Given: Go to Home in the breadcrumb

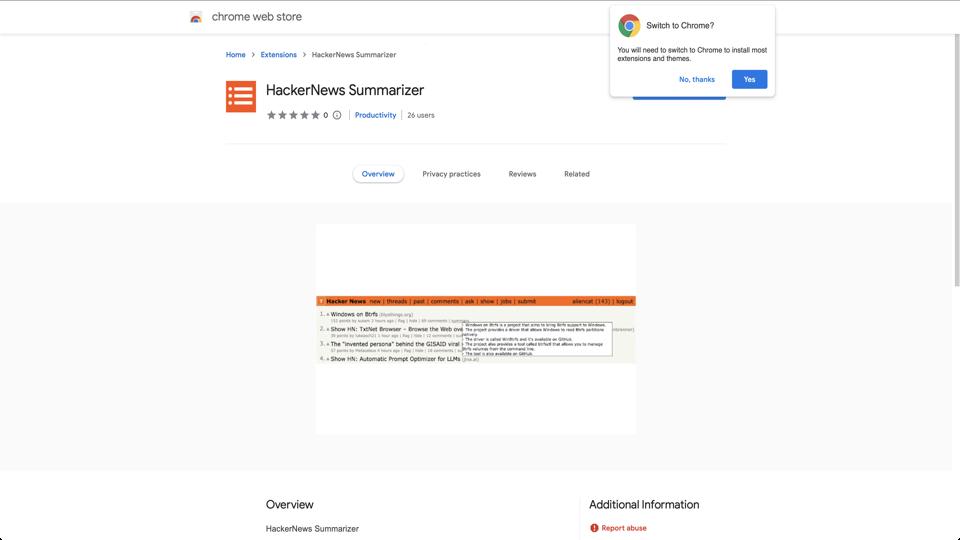Looking at the screenshot, I should (235, 55).
